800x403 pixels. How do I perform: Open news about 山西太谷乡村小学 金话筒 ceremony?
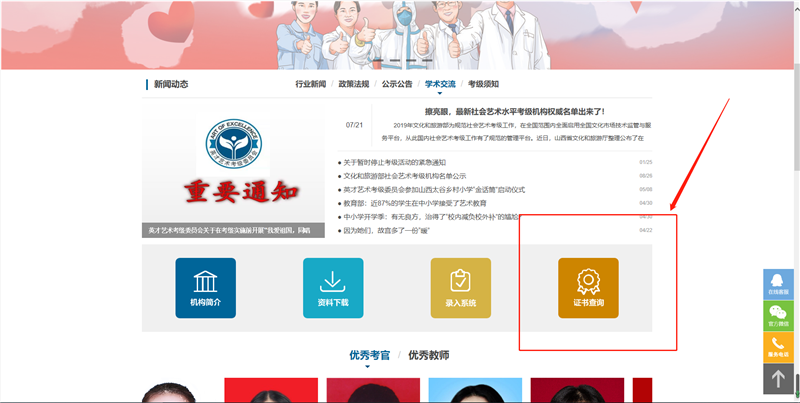(x=432, y=190)
